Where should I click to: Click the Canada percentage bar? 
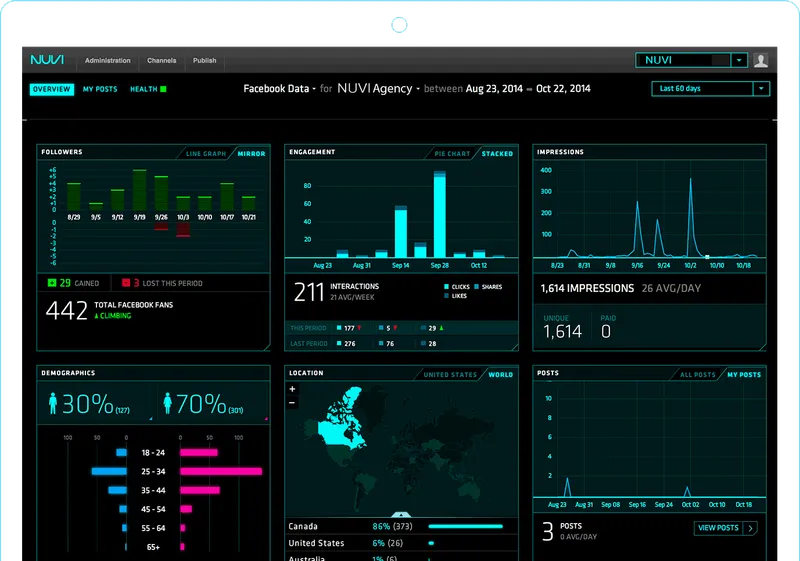465,526
